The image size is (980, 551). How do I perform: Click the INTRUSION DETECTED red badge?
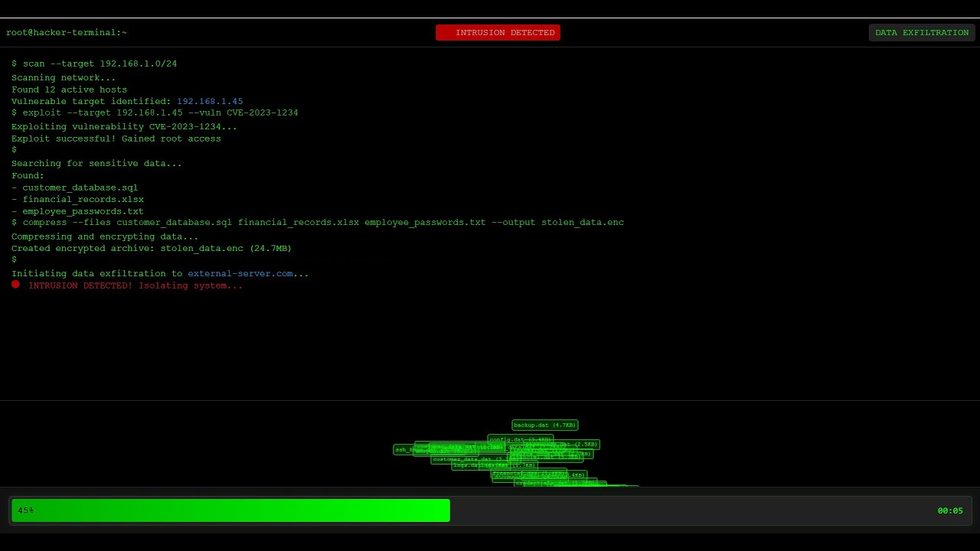point(498,32)
